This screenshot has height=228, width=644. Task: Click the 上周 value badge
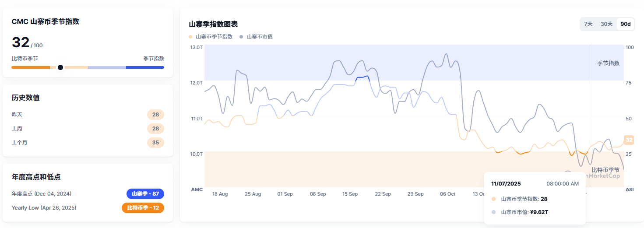click(155, 129)
